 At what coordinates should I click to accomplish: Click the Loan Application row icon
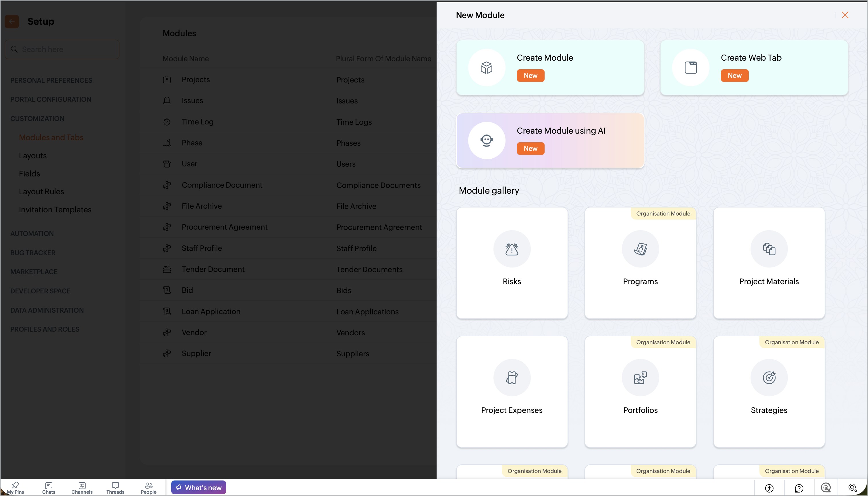click(167, 311)
